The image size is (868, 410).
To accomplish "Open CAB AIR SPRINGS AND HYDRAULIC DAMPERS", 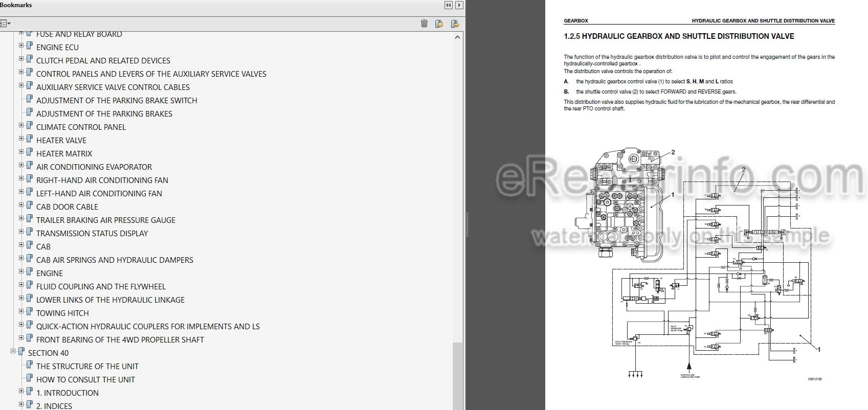I will 115,260.
